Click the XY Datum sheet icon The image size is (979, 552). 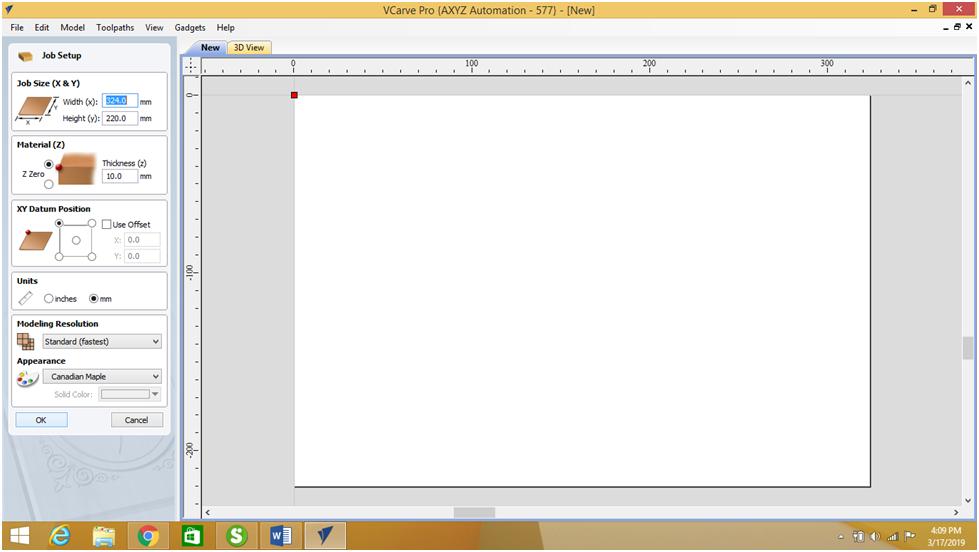(35, 240)
